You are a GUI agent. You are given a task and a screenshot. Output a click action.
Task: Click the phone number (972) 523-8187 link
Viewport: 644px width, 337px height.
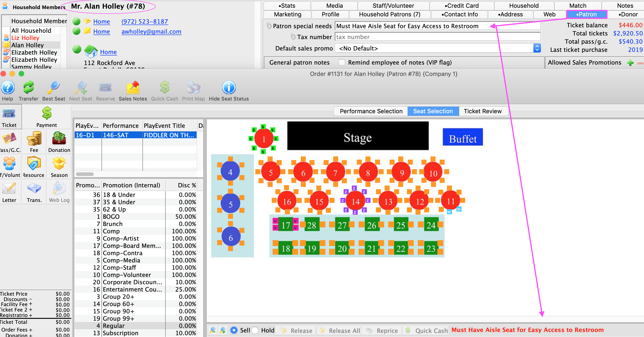pyautogui.click(x=145, y=22)
